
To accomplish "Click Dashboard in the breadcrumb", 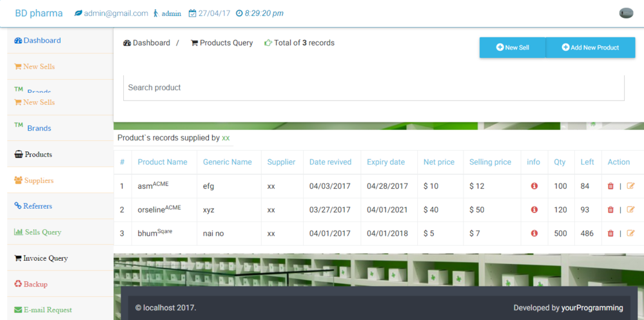I will pos(151,43).
